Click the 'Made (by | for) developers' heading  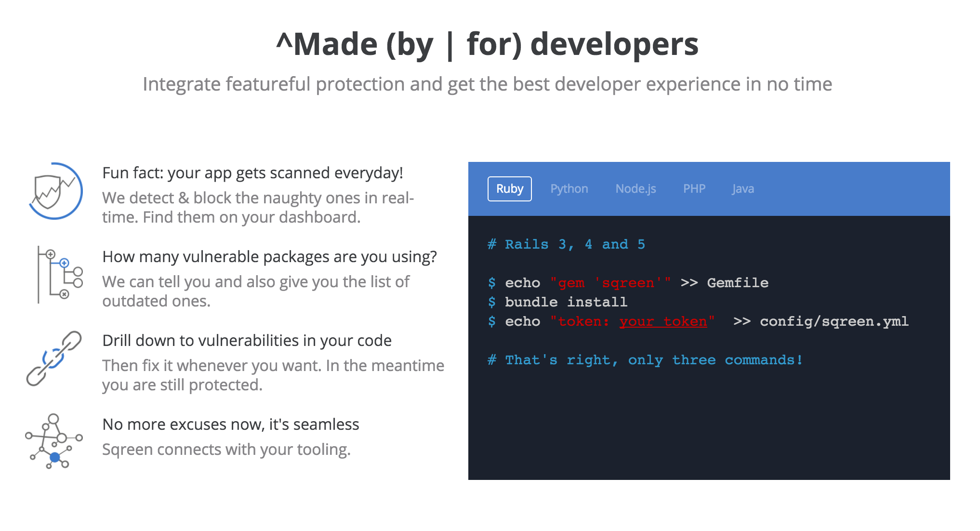487,44
